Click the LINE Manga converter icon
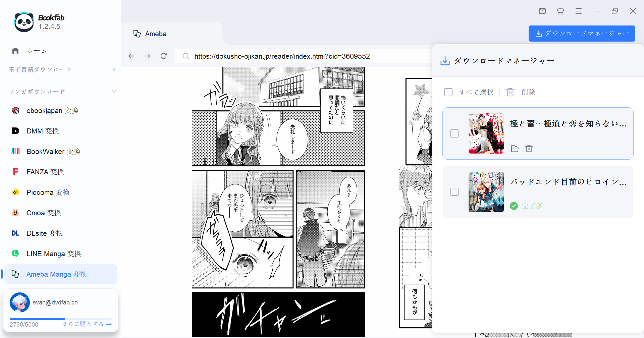Screen dimensions: 644x338 [15, 253]
